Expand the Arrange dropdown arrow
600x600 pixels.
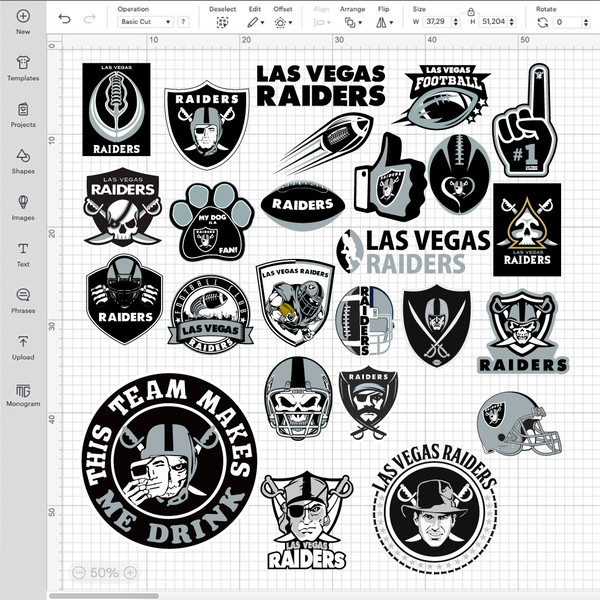click(x=360, y=23)
